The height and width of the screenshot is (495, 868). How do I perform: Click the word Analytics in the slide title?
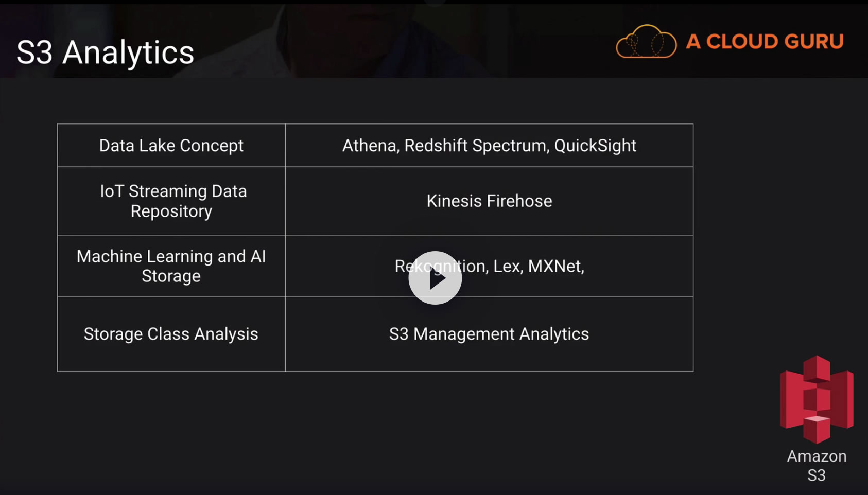pyautogui.click(x=128, y=52)
